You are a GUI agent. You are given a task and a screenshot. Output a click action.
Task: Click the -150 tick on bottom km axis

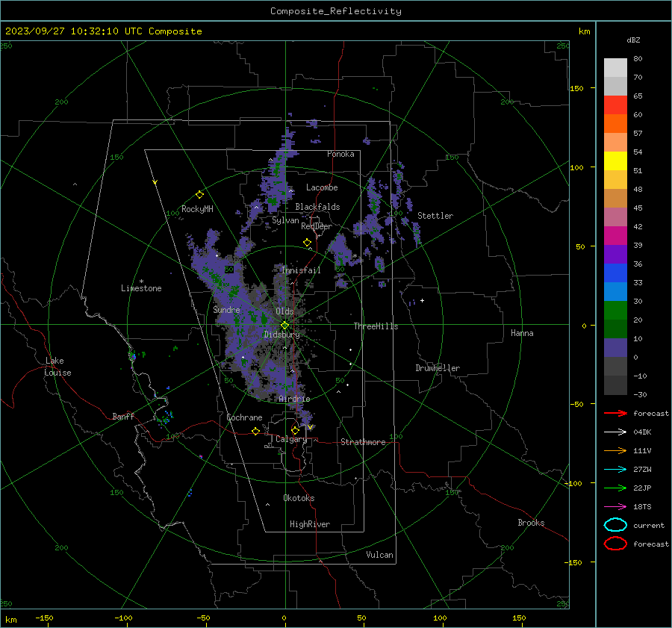[x=44, y=618]
